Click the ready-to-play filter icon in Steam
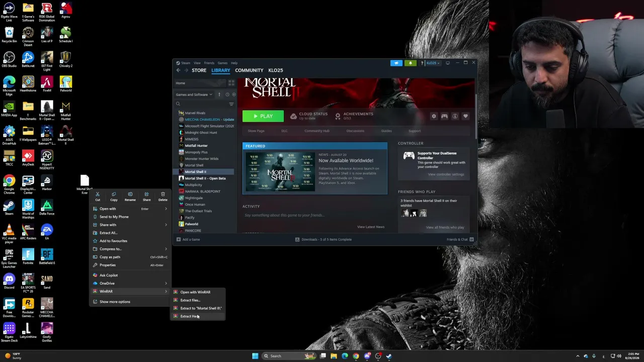644x362 pixels. tap(233, 95)
